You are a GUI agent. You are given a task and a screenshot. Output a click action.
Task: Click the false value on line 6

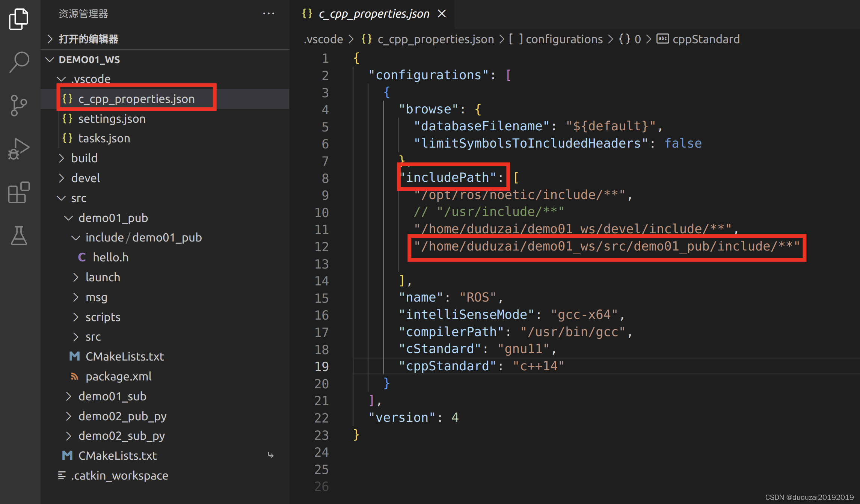click(683, 143)
